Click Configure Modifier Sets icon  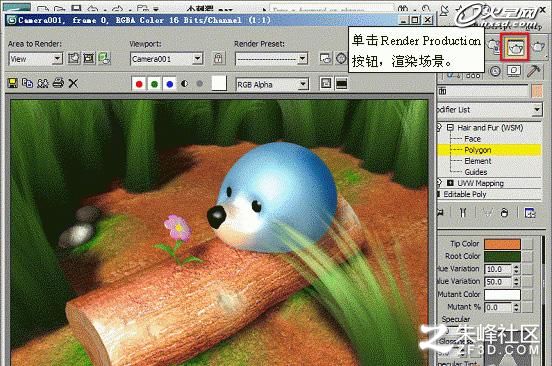tap(529, 213)
